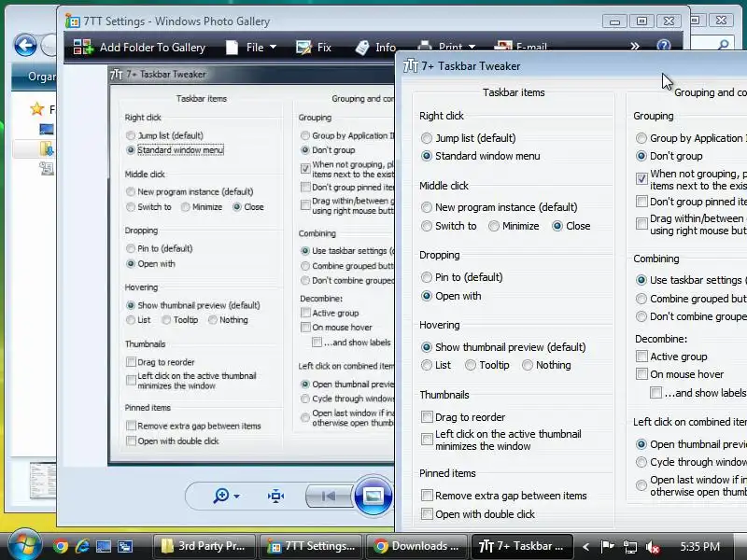
Task: Click 7+ Taskbar Tweaker title bar icon in front window
Action: click(411, 66)
